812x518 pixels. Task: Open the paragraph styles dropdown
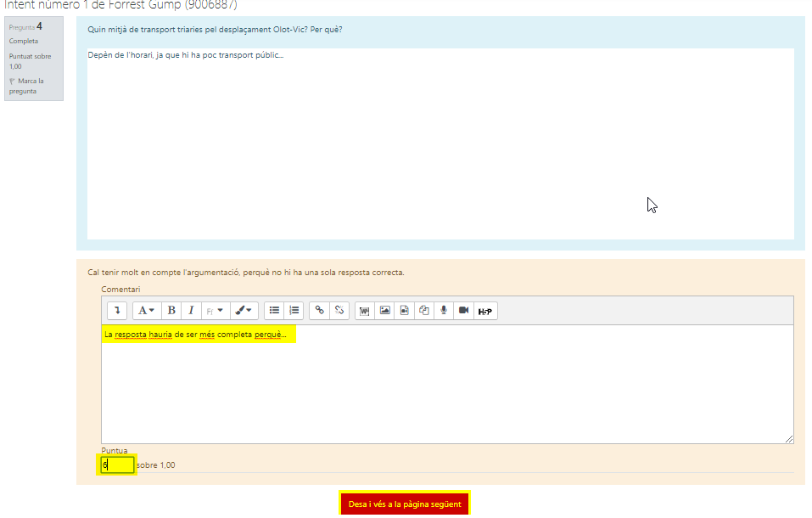(x=146, y=311)
